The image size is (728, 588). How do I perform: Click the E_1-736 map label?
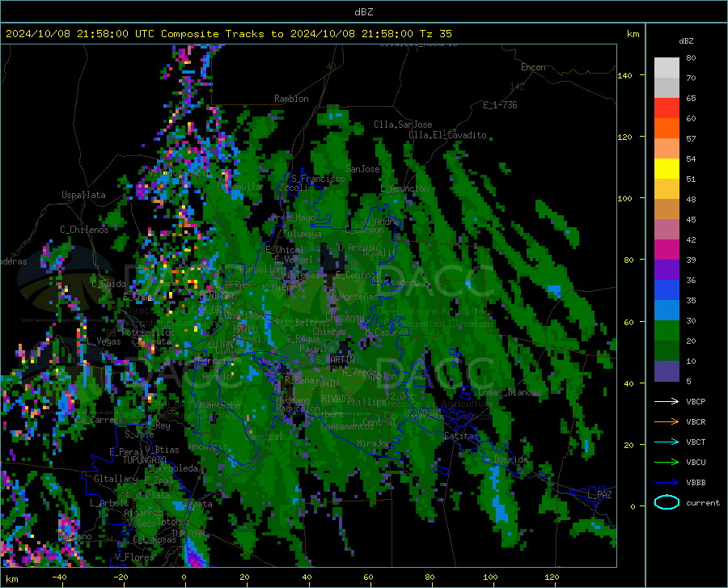(500, 105)
